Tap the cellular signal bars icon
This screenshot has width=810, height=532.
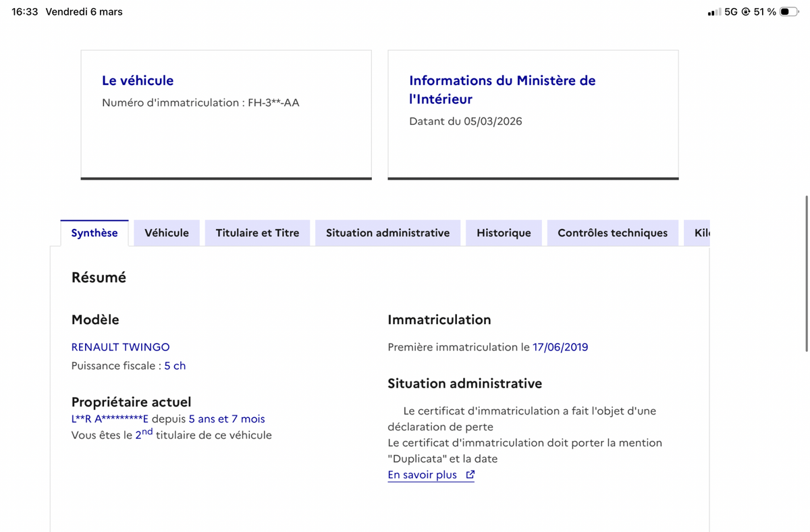(x=713, y=12)
